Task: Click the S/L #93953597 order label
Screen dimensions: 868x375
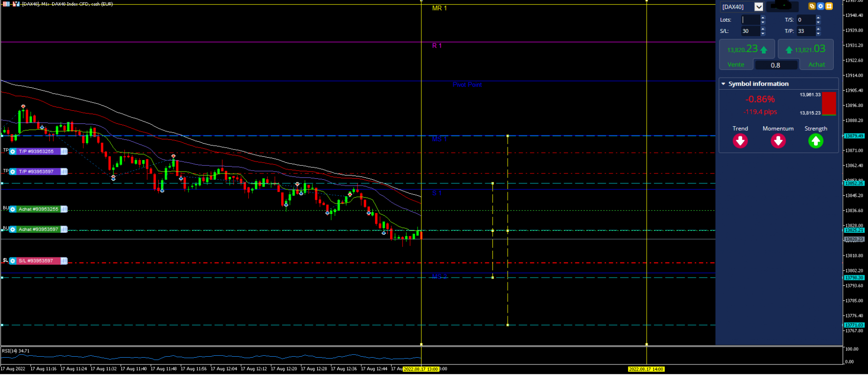Action: pos(38,261)
